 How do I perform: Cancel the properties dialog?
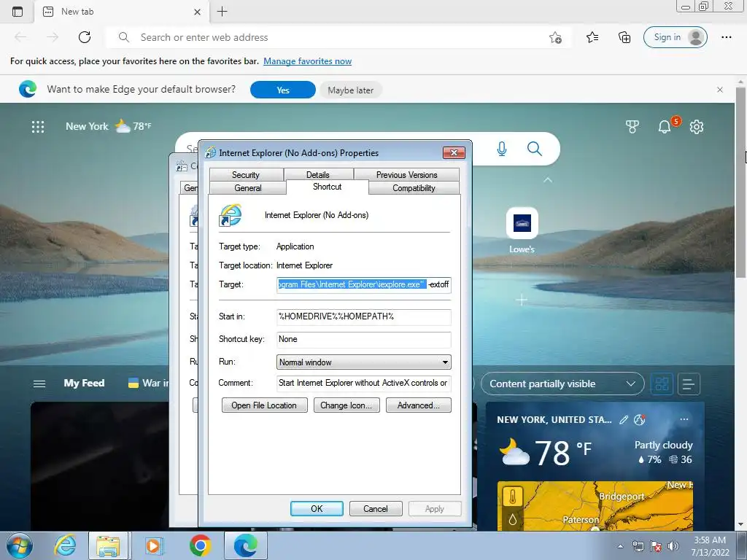376,508
